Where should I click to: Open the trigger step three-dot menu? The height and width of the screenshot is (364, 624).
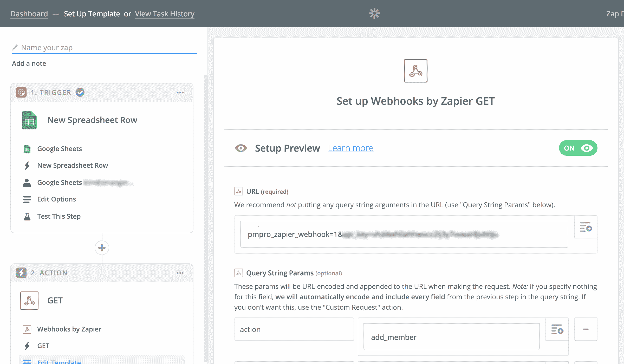click(x=180, y=93)
